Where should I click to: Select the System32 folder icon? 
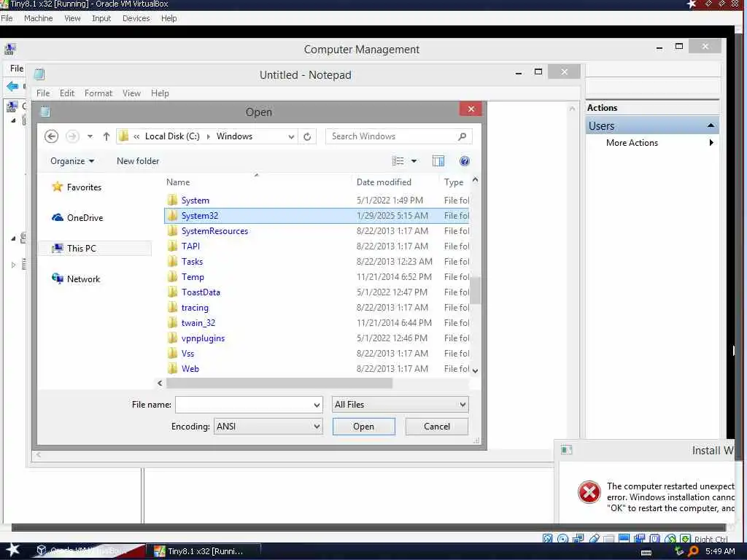pos(172,215)
